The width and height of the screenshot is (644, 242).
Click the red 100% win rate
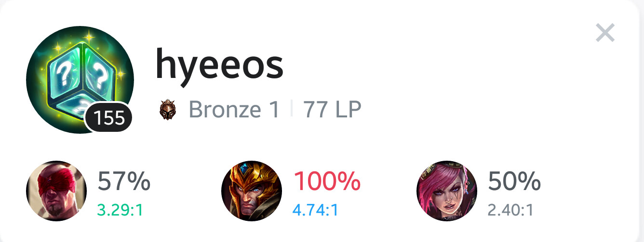pos(327,182)
